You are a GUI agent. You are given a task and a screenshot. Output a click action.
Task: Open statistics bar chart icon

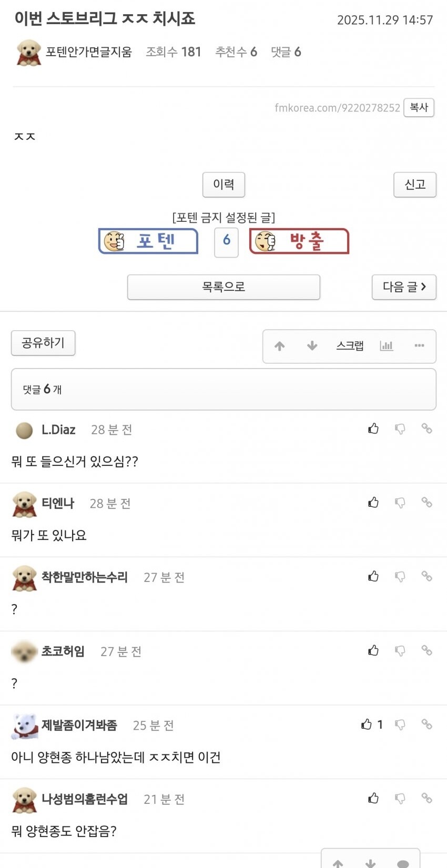coord(387,346)
